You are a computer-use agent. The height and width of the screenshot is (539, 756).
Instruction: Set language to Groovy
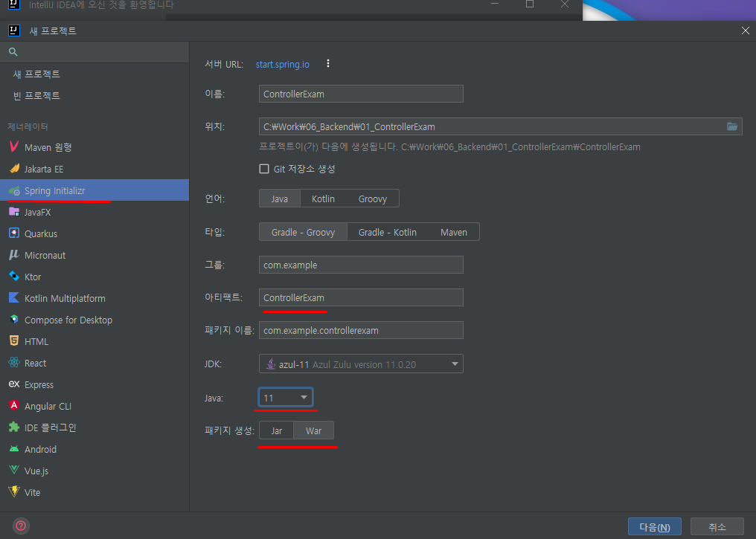tap(373, 199)
